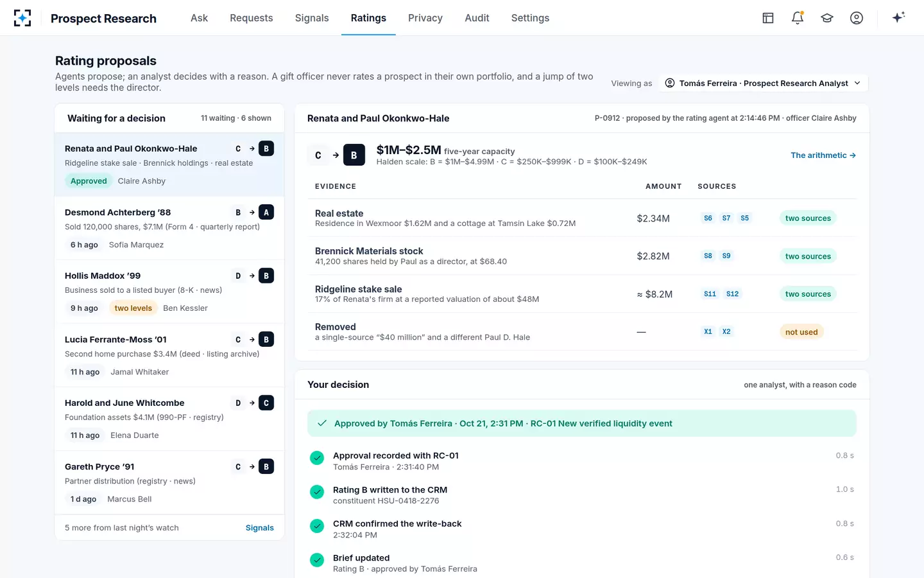Click the graduation cap learning icon
This screenshot has width=924, height=578.
[x=827, y=18]
